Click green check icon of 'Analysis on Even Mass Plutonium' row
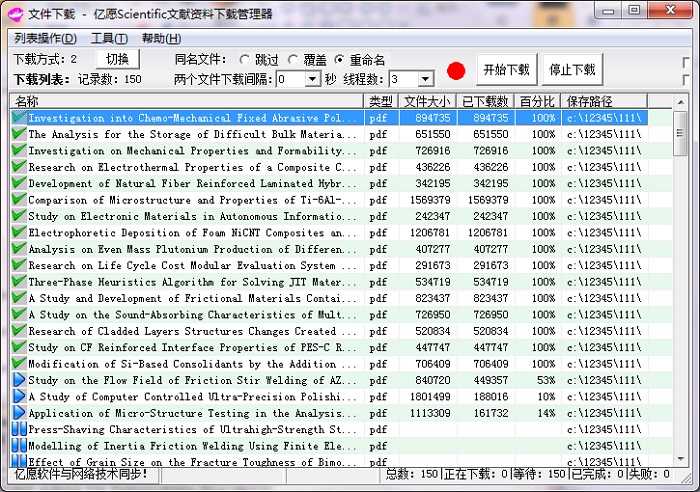The image size is (700, 492). (x=19, y=248)
